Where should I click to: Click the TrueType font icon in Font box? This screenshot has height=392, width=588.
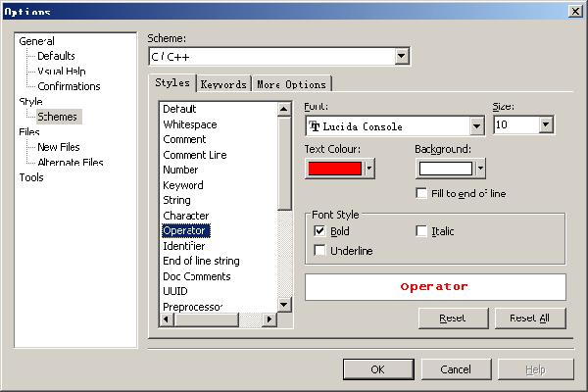point(315,126)
